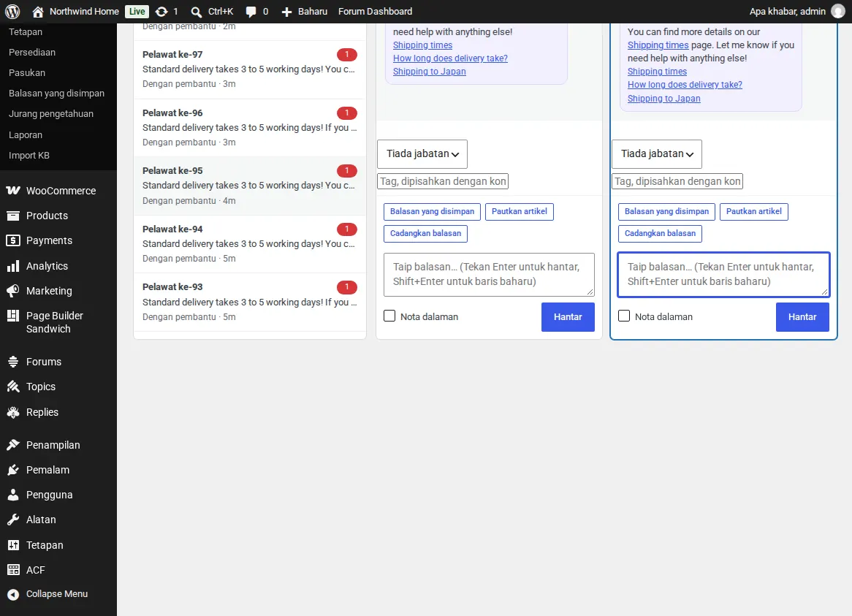Click the Alatan wrench icon

click(13, 520)
